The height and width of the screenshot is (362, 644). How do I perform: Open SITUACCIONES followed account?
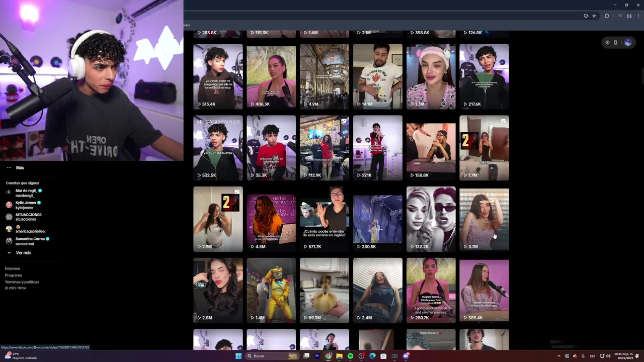point(24,217)
